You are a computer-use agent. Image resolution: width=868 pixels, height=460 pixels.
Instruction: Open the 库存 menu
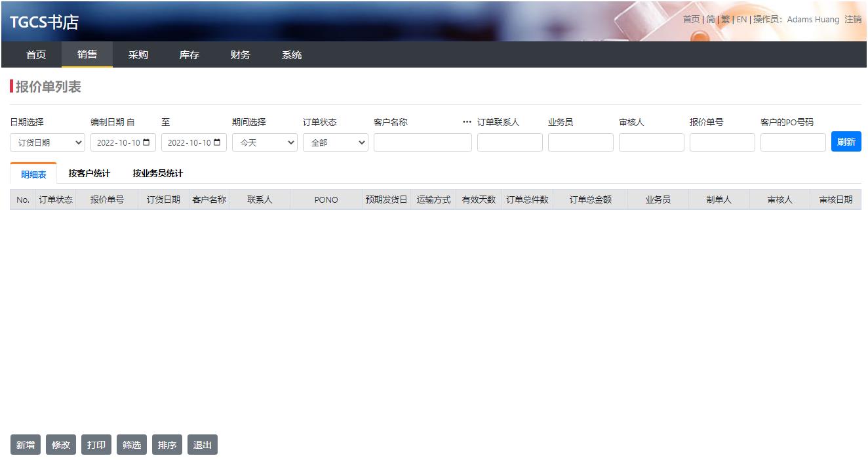click(189, 55)
